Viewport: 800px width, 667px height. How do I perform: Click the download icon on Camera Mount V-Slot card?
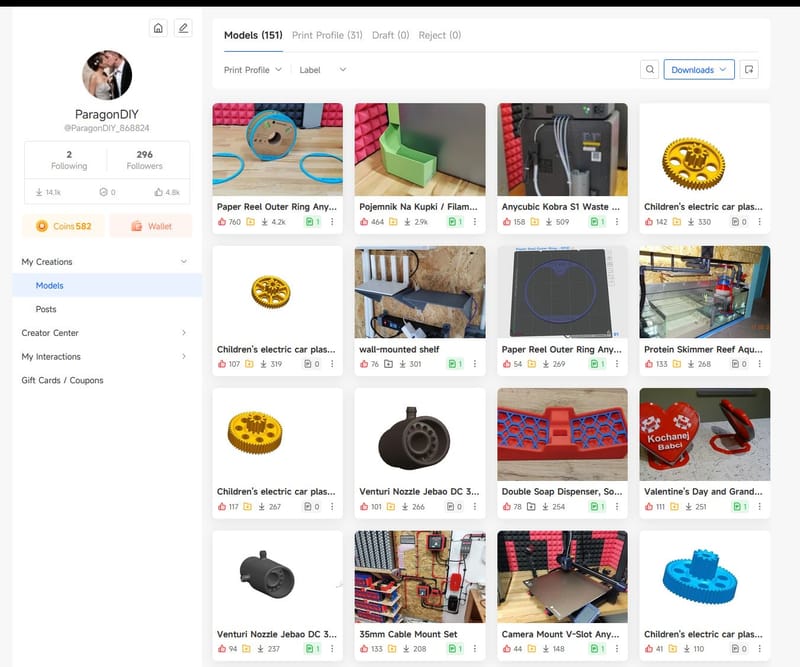[545, 649]
